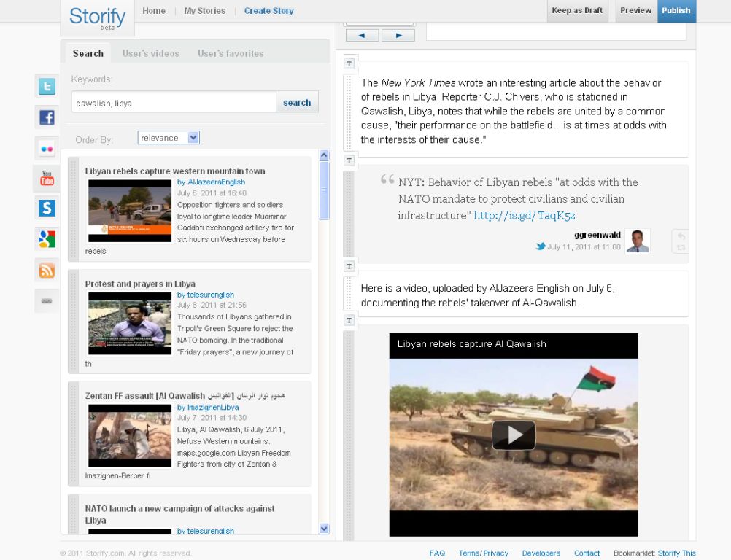Switch to the Search tab

[x=88, y=53]
